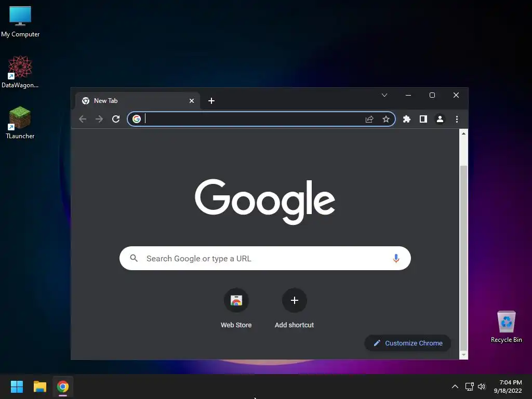Open File Explorer from the taskbar

pos(39,387)
